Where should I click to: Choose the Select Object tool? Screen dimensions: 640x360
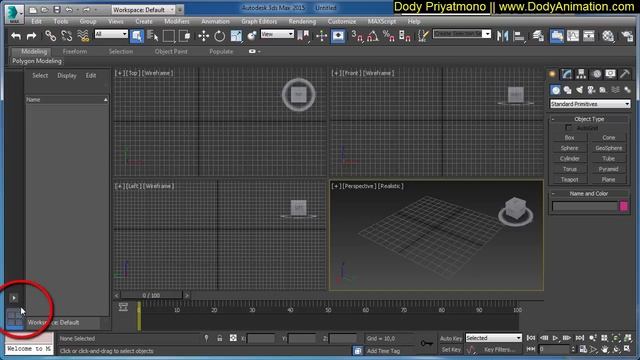pyautogui.click(x=137, y=36)
